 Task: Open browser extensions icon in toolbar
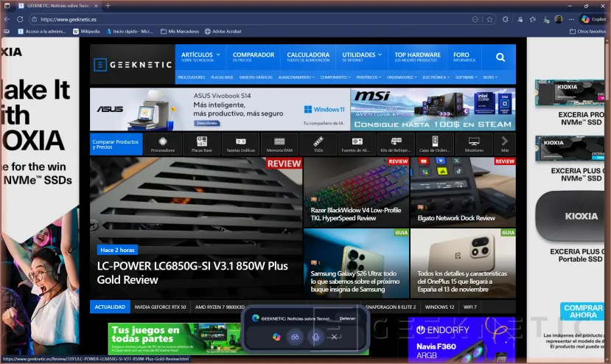tap(506, 19)
